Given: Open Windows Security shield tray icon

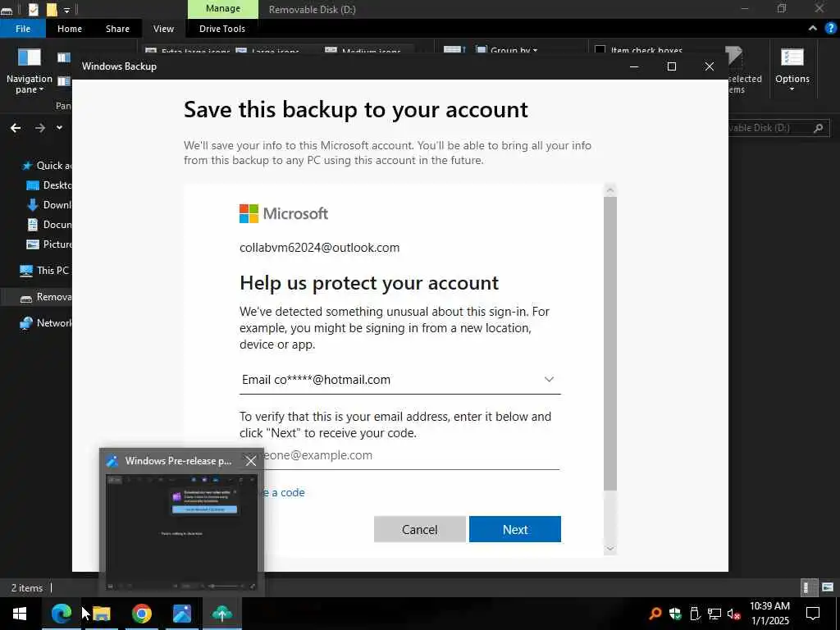Looking at the screenshot, I should click(675, 614).
